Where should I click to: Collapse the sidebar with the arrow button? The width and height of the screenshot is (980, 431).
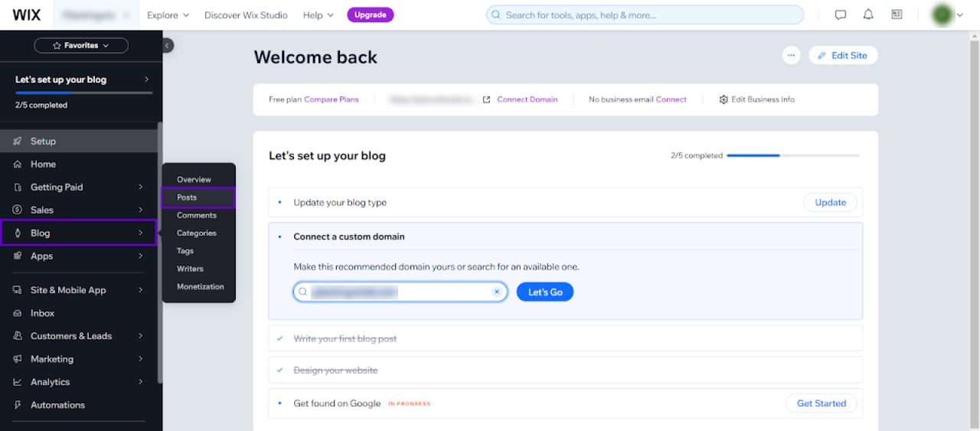(x=168, y=45)
